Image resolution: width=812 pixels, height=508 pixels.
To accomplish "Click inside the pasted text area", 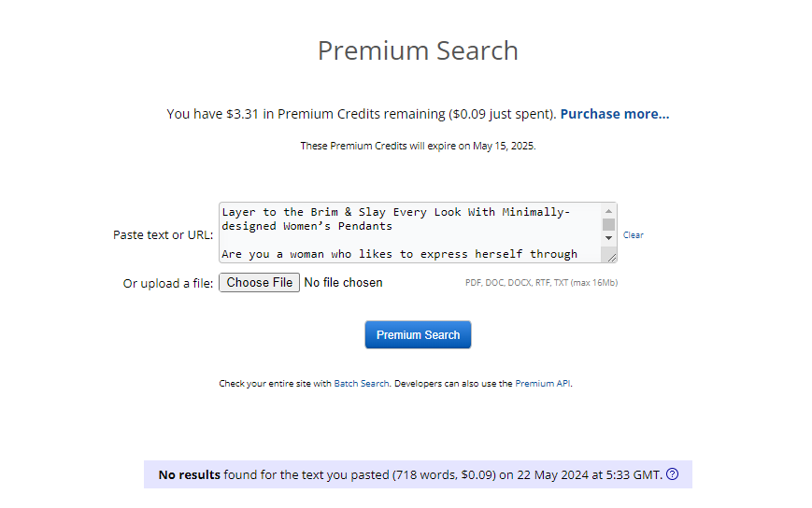I will [410, 233].
